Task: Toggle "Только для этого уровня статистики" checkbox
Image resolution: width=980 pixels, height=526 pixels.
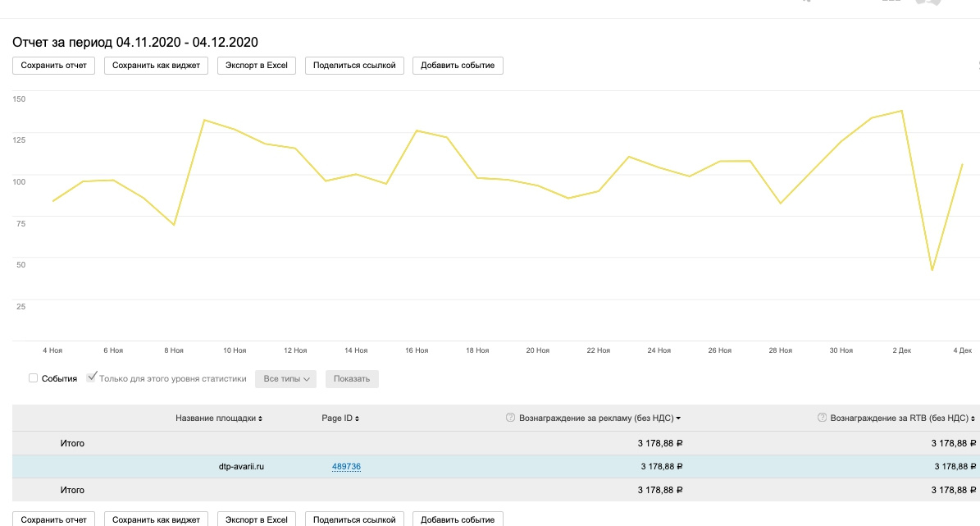Action: 92,377
